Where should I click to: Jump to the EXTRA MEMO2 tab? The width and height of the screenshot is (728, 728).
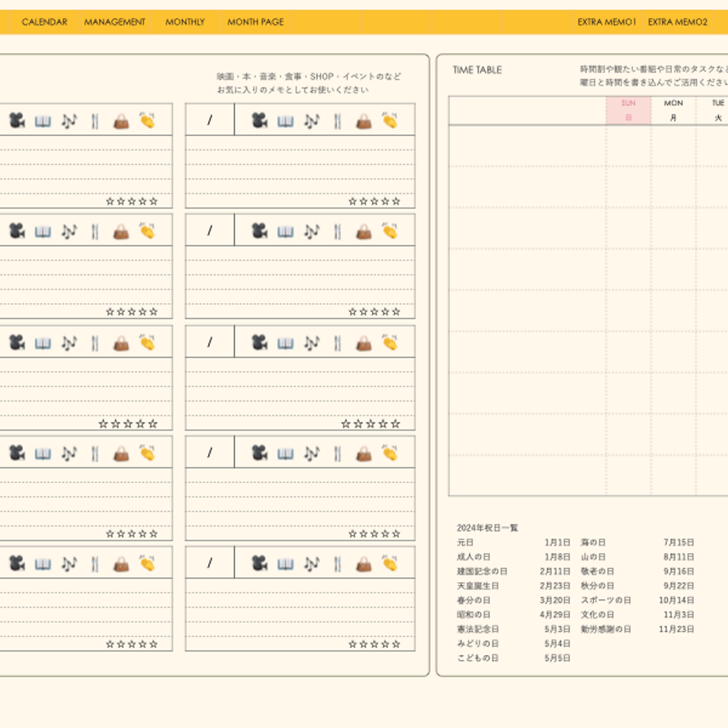coord(677,22)
